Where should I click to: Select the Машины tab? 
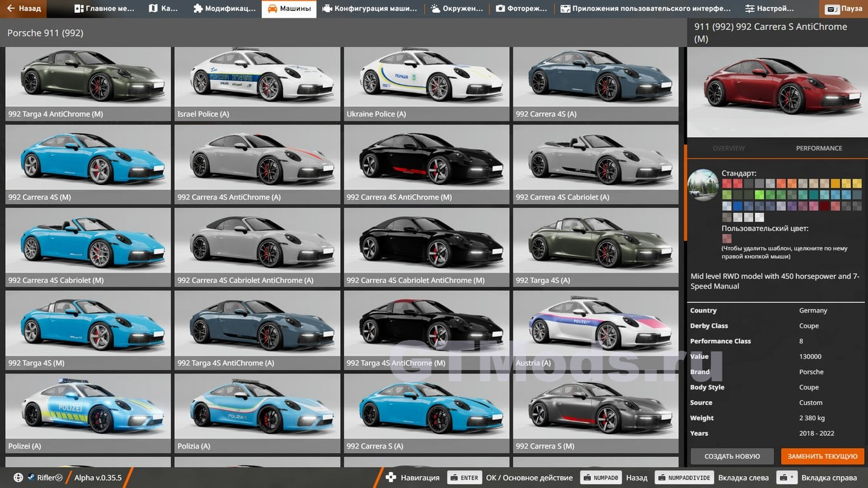[289, 9]
